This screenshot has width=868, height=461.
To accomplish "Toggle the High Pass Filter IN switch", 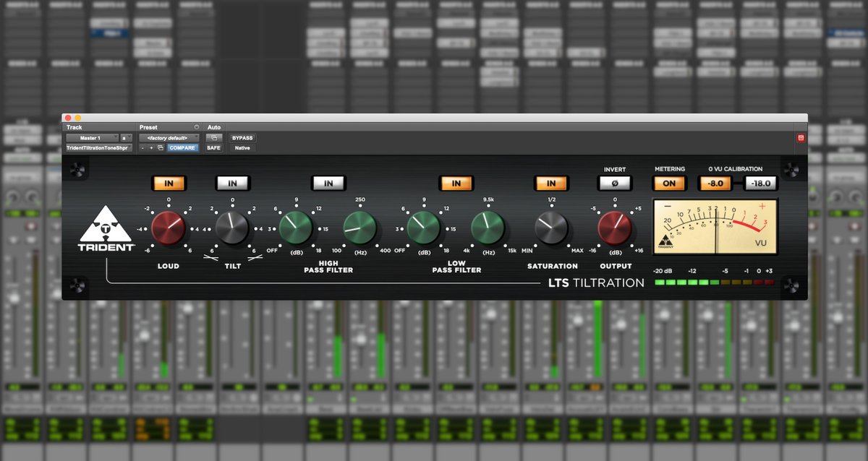I will [328, 184].
